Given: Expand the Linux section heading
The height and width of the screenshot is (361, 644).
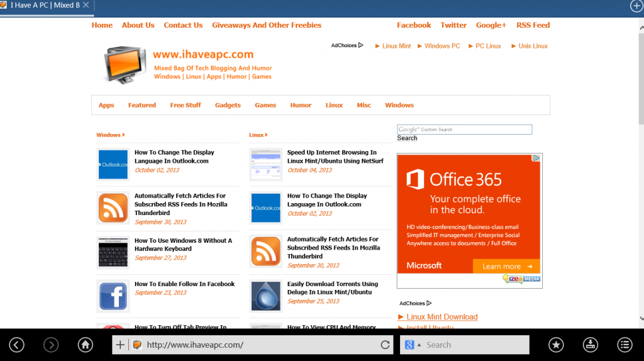Looking at the screenshot, I should (258, 135).
